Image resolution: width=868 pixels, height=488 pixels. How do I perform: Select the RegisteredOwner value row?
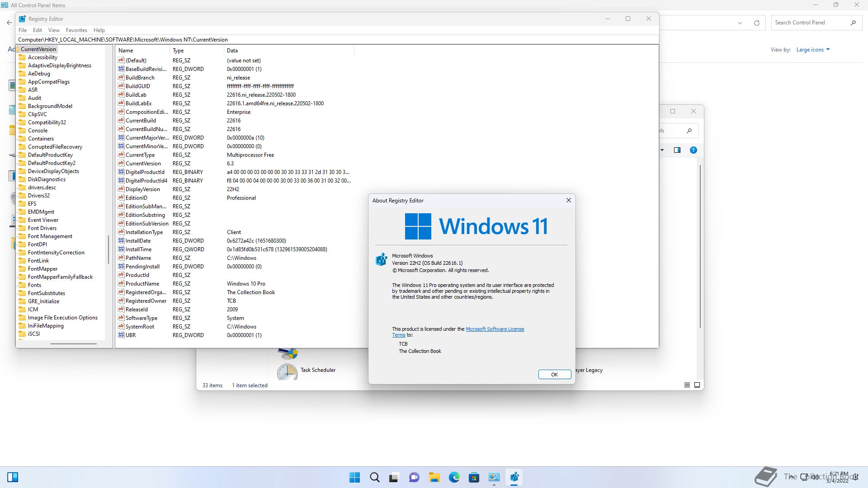(x=235, y=301)
